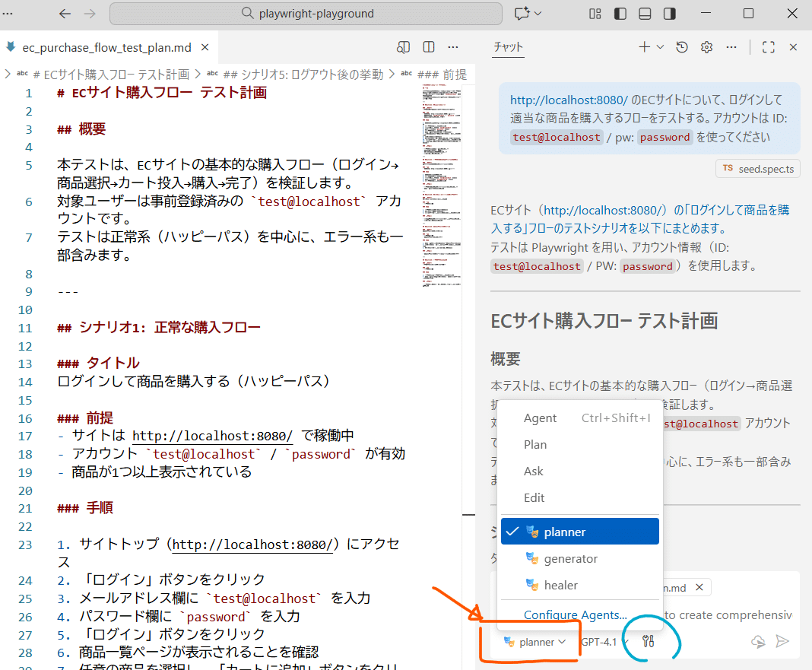Open the Configure Tools wrench icon

[x=648, y=641]
